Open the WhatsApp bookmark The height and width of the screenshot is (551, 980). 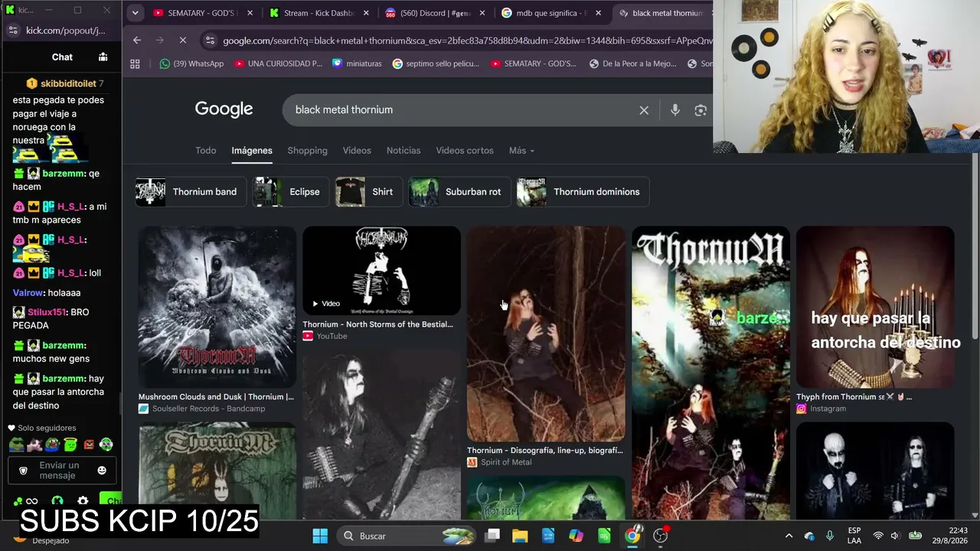[191, 64]
